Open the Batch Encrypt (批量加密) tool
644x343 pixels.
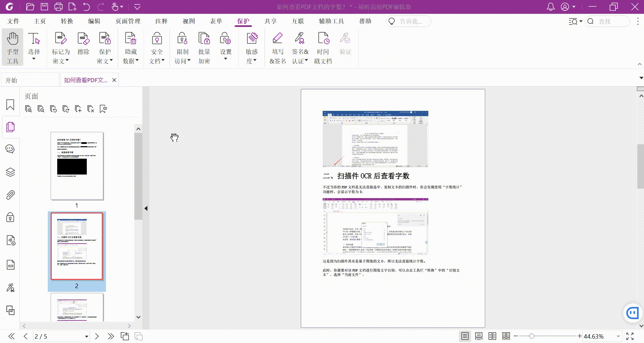pos(204,46)
